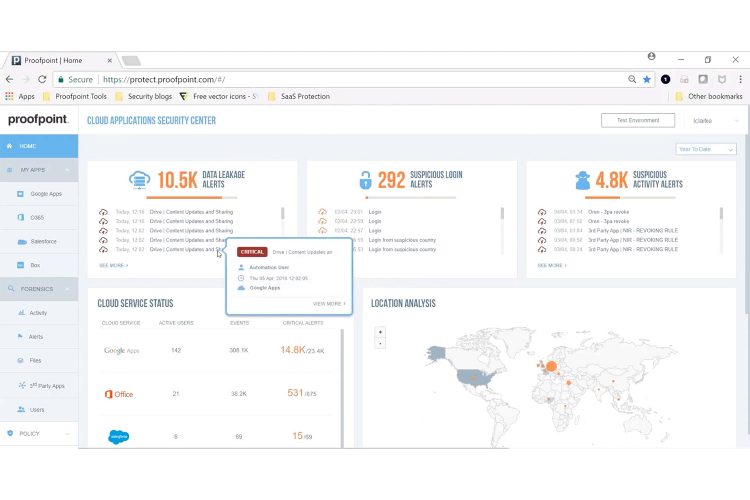Viewport: 750px width, 500px height.
Task: Open the browser three-dot menu
Action: point(740,79)
